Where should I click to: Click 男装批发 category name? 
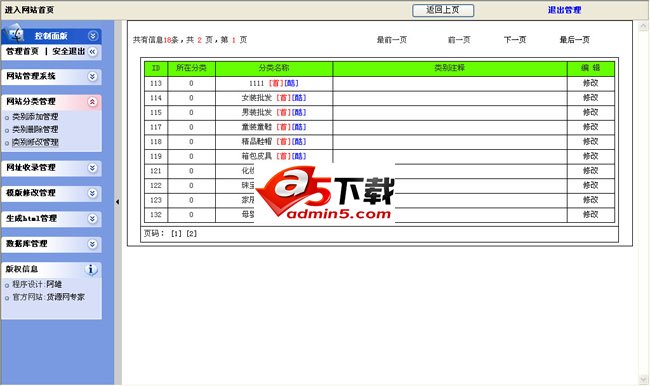[257, 112]
